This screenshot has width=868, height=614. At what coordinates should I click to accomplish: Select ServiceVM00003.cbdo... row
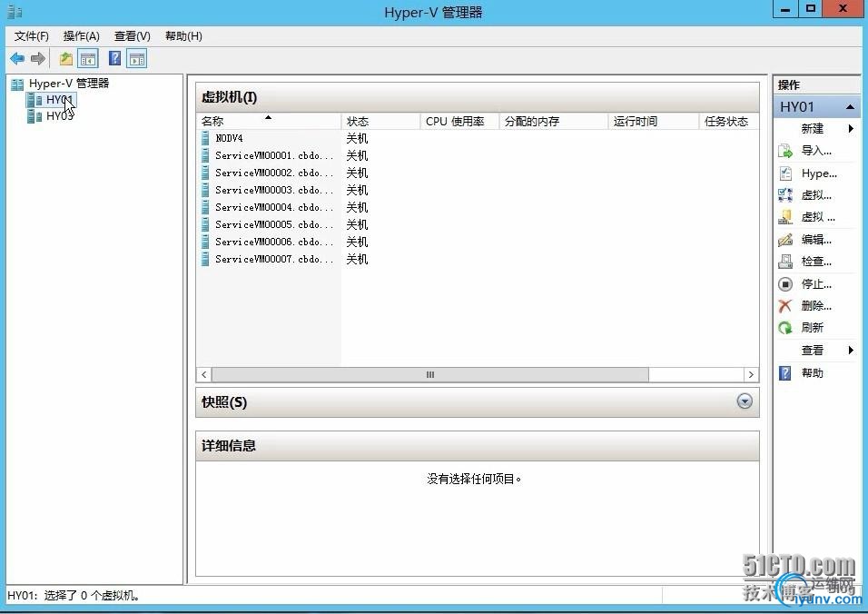point(478,190)
